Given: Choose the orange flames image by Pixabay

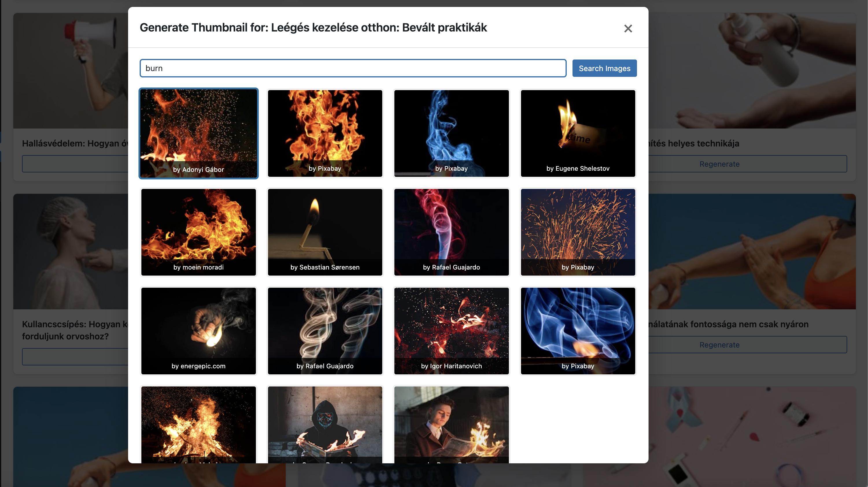Looking at the screenshot, I should tap(325, 133).
